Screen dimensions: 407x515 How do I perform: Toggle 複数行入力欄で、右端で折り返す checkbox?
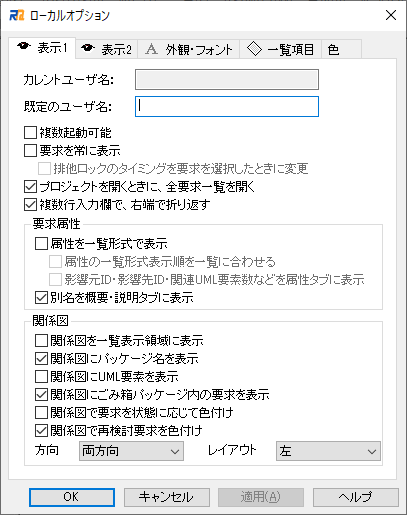click(x=30, y=204)
